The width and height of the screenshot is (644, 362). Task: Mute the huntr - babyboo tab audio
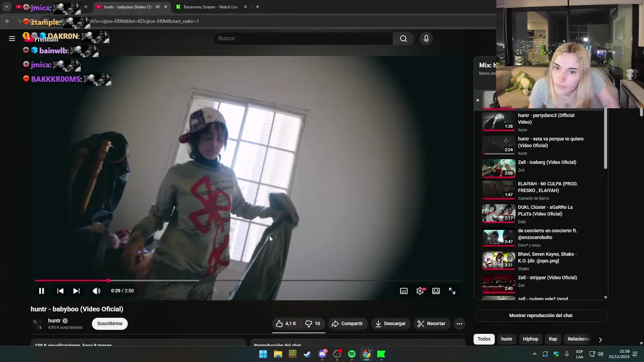tap(157, 7)
